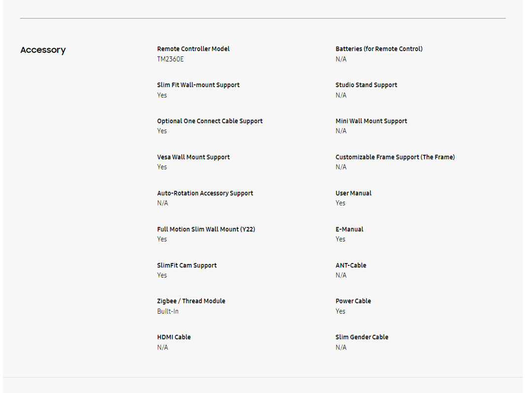Click the User Manual label
Image resolution: width=532 pixels, height=393 pixels.
tap(353, 193)
